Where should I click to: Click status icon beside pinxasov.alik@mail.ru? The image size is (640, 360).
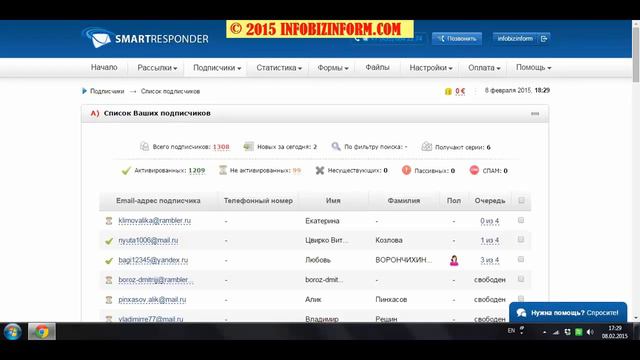[109, 300]
